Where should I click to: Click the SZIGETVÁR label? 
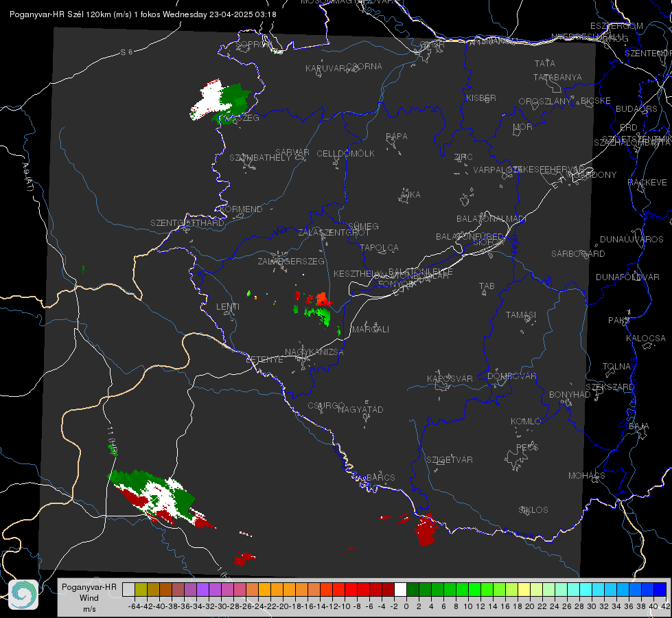[450, 460]
